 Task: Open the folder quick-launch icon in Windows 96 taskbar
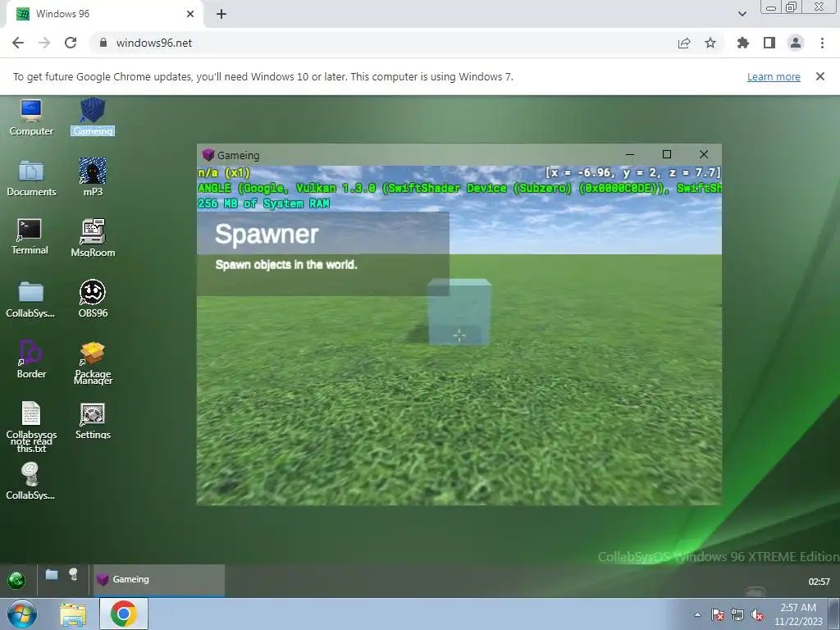coord(52,575)
